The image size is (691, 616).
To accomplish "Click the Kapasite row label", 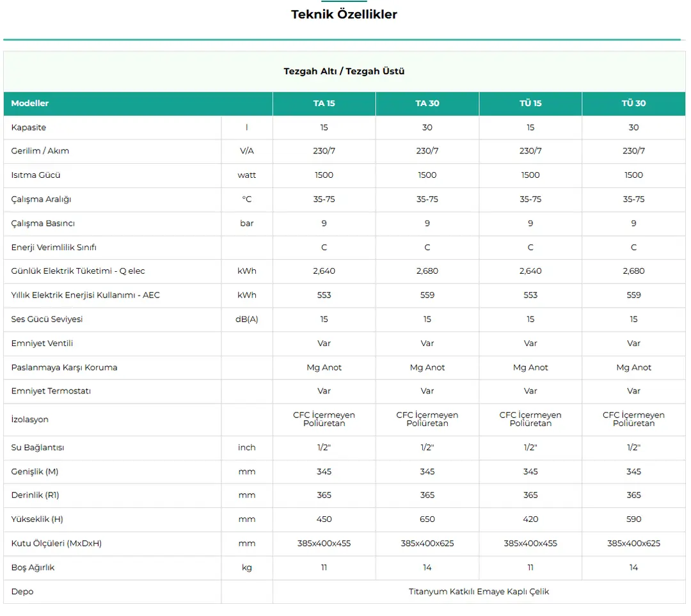I will [x=29, y=127].
